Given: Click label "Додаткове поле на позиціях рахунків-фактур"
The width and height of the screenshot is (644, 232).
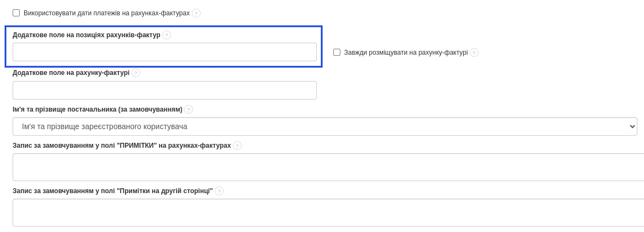Looking at the screenshot, I should (87, 35).
